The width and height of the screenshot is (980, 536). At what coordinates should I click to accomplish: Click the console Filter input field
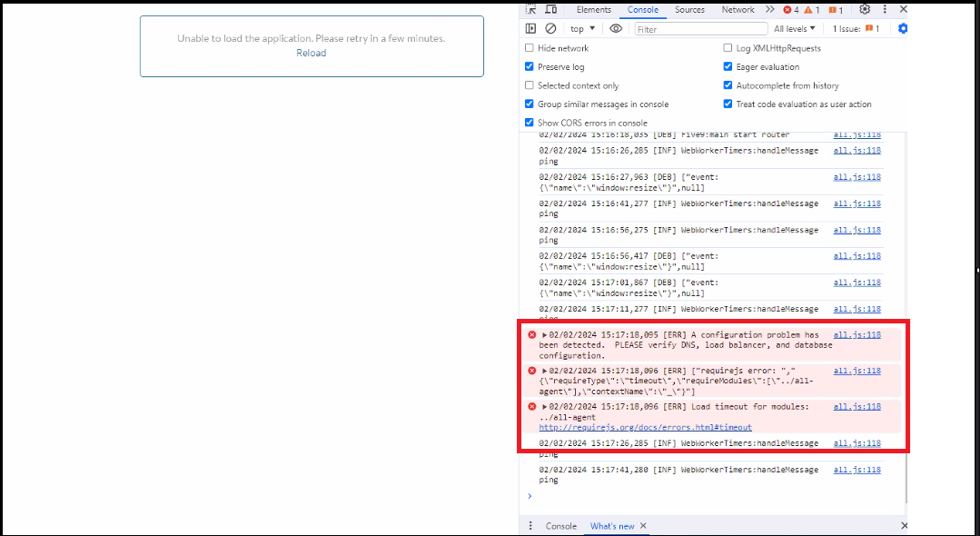699,28
